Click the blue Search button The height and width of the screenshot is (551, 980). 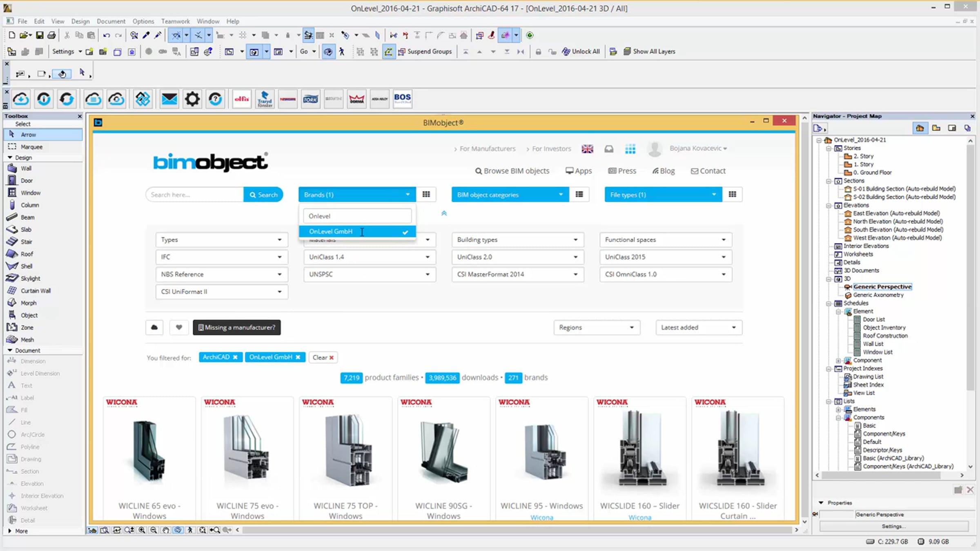click(x=263, y=195)
